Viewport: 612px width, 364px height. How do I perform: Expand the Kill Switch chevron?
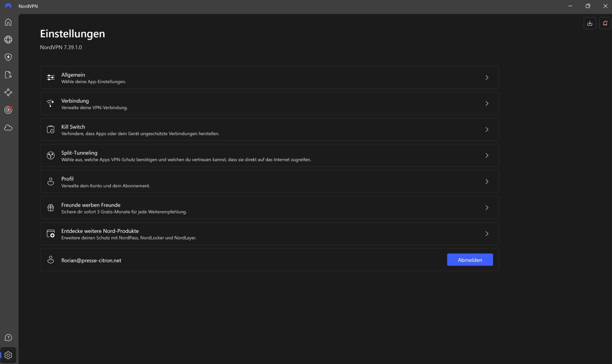tap(487, 129)
